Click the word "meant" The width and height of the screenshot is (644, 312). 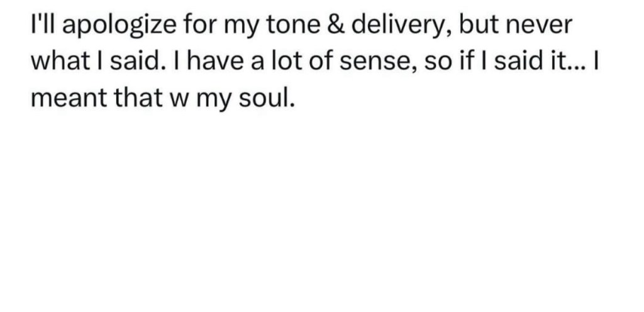coord(65,99)
